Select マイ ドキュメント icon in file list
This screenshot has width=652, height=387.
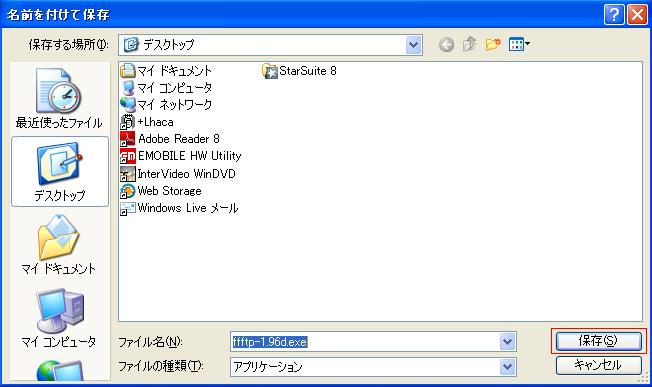pyautogui.click(x=128, y=71)
